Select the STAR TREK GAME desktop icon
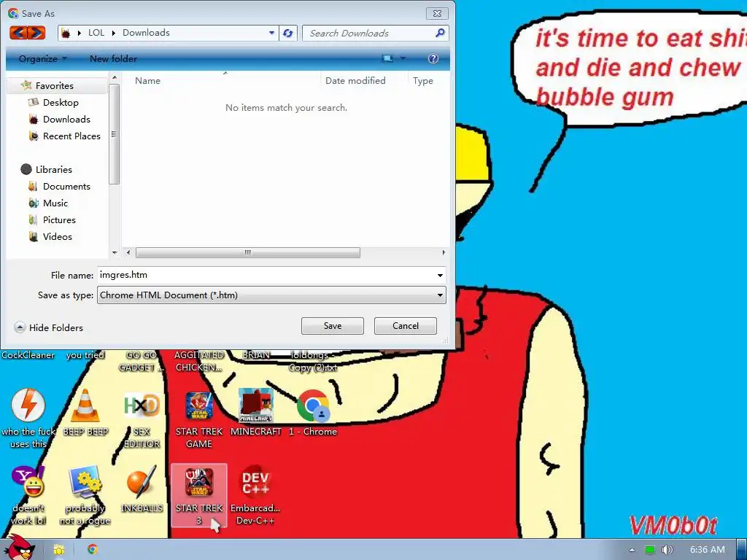 point(198,418)
